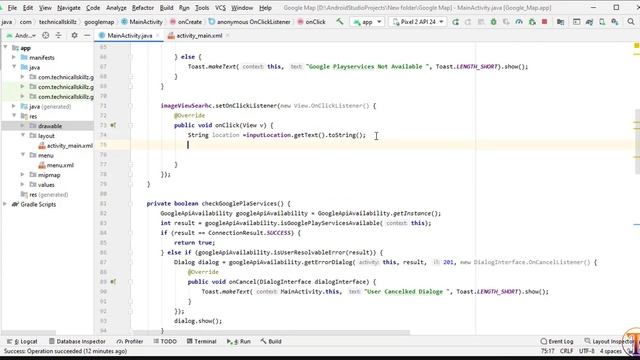The image size is (640, 360).
Task: Open the Profiler tool window
Action: pyautogui.click(x=130, y=341)
